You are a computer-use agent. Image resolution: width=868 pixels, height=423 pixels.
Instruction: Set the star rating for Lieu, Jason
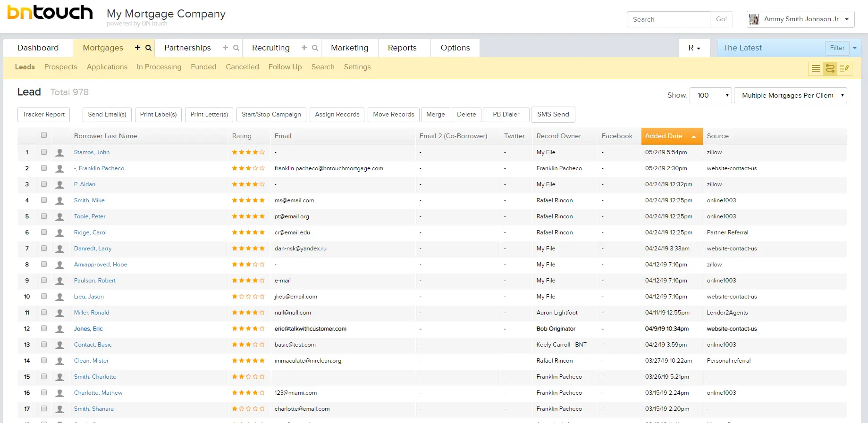click(x=248, y=297)
